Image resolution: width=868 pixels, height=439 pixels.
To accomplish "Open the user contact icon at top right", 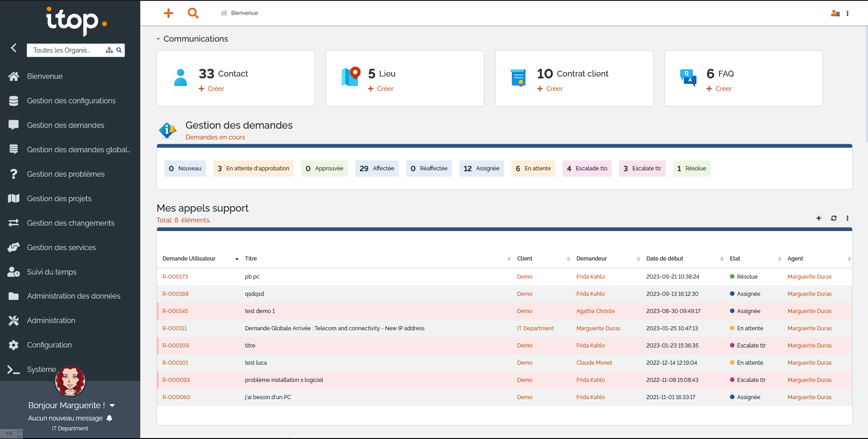I will [835, 13].
